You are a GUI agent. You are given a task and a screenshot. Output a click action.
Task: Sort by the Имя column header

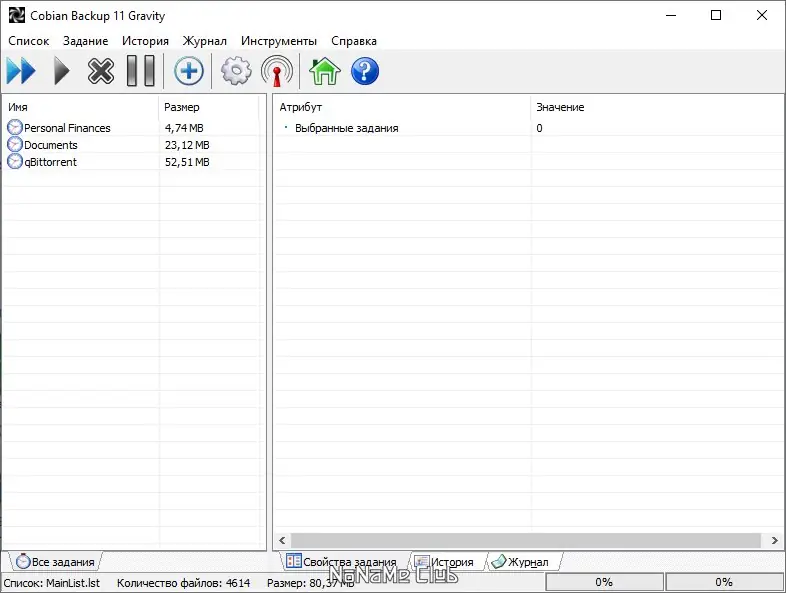coord(80,107)
